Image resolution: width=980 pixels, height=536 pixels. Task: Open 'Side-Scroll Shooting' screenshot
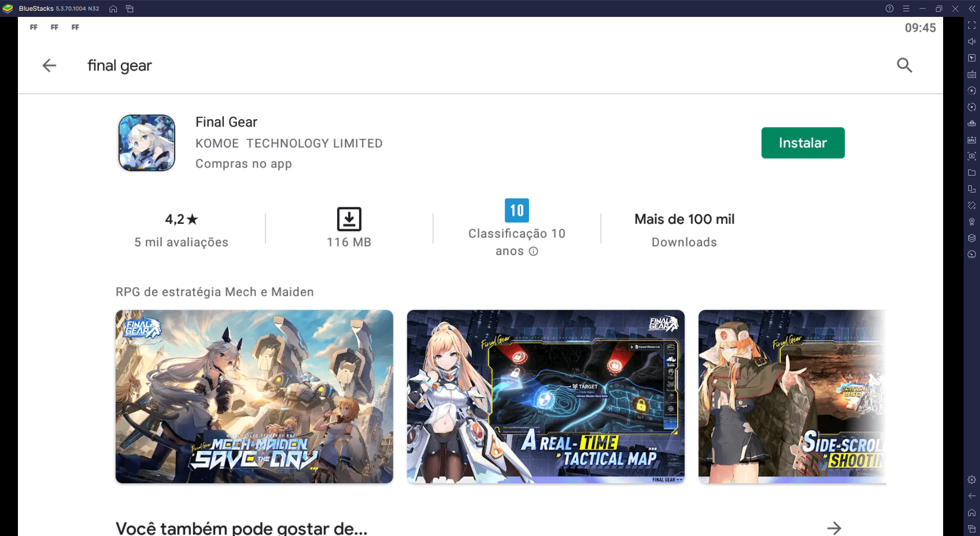[x=792, y=396]
